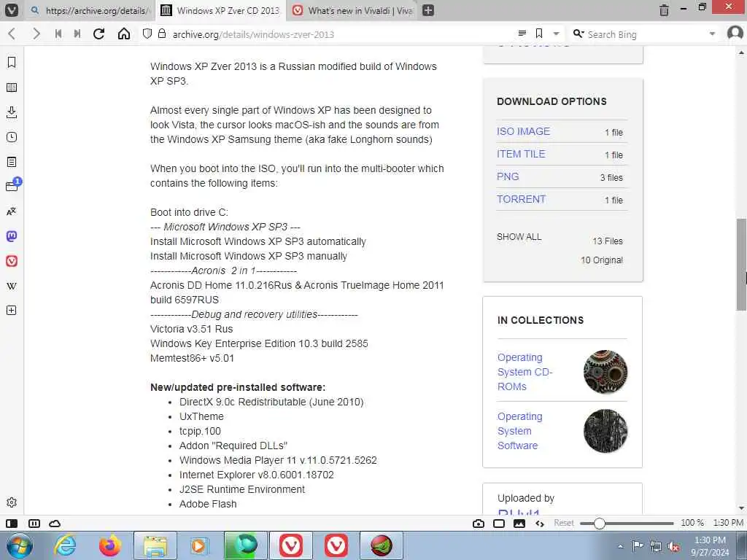This screenshot has height=560, width=747.
Task: Toggle tab tiling in status bar
Action: click(x=34, y=524)
